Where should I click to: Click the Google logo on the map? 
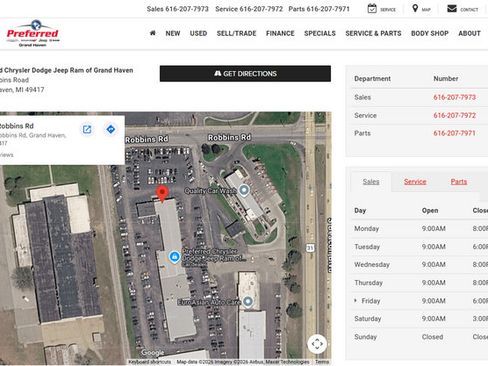[153, 353]
